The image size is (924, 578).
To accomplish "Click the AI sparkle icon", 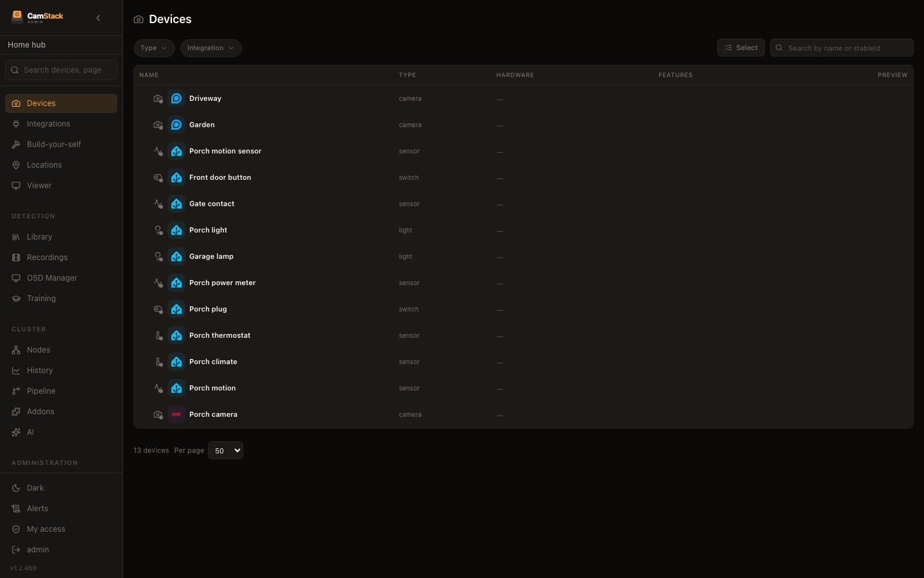I will click(x=16, y=432).
